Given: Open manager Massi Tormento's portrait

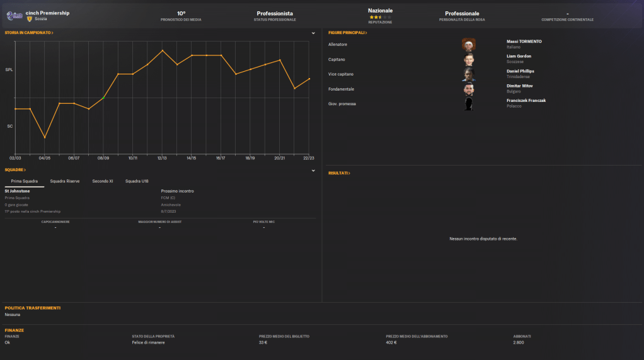Looking at the screenshot, I should tap(468, 44).
